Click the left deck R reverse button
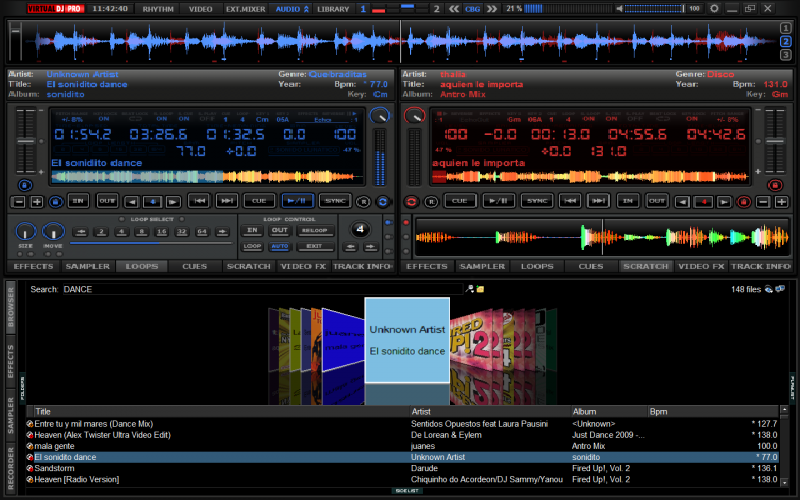800x500 pixels. (x=363, y=202)
